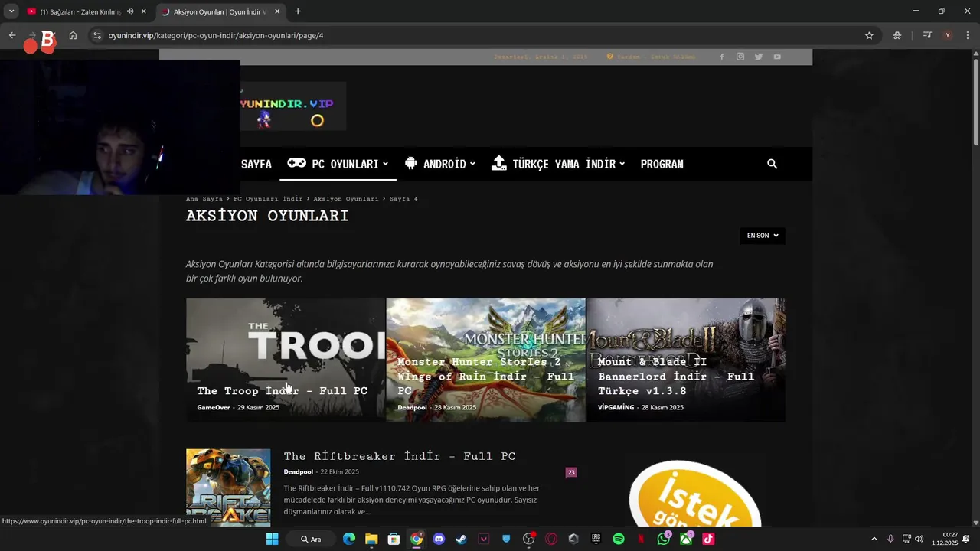This screenshot has height=551, width=980.
Task: Open Epic Games Launcher from taskbar
Action: [596, 539]
